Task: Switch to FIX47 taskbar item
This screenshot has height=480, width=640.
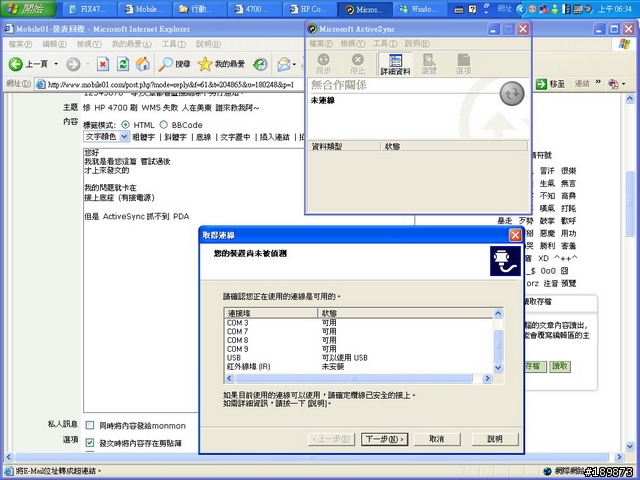Action: (89, 9)
